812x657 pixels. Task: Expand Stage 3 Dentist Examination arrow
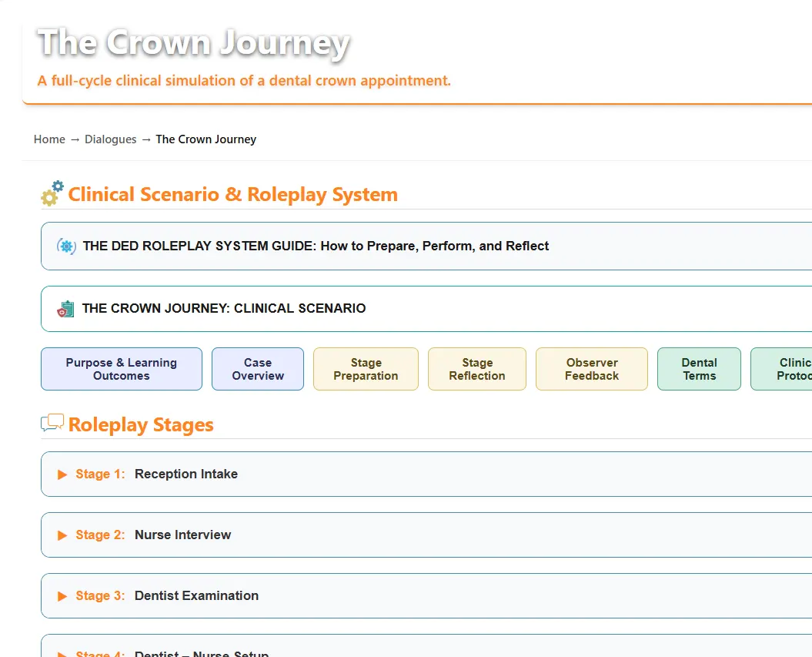coord(62,596)
